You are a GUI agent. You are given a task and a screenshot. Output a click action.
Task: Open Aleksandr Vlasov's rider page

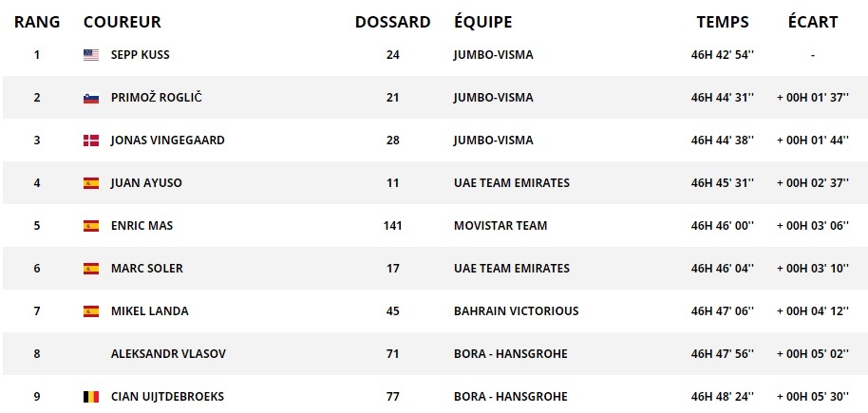click(168, 354)
